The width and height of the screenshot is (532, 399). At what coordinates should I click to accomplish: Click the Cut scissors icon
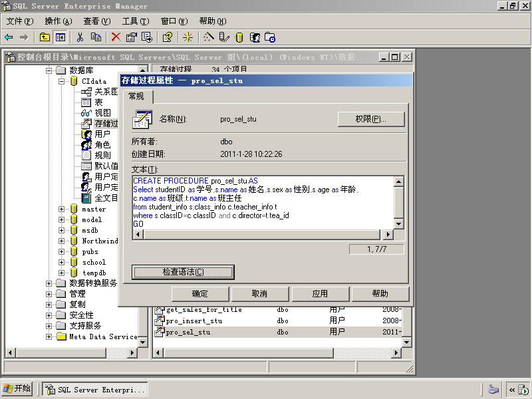(x=80, y=37)
